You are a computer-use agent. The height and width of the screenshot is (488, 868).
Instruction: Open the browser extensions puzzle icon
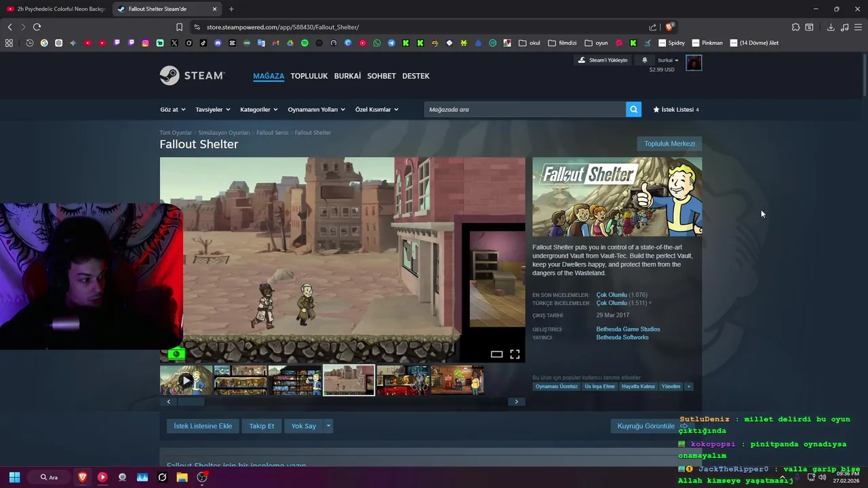[x=795, y=27]
